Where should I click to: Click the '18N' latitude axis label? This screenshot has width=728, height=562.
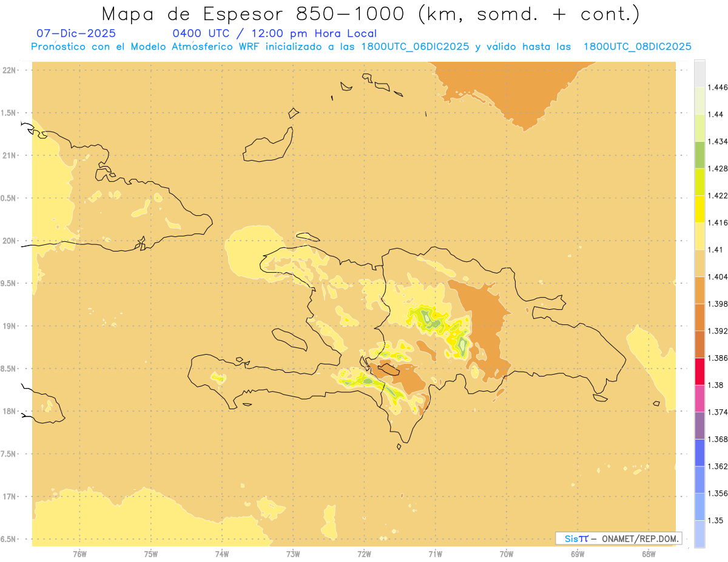point(9,411)
